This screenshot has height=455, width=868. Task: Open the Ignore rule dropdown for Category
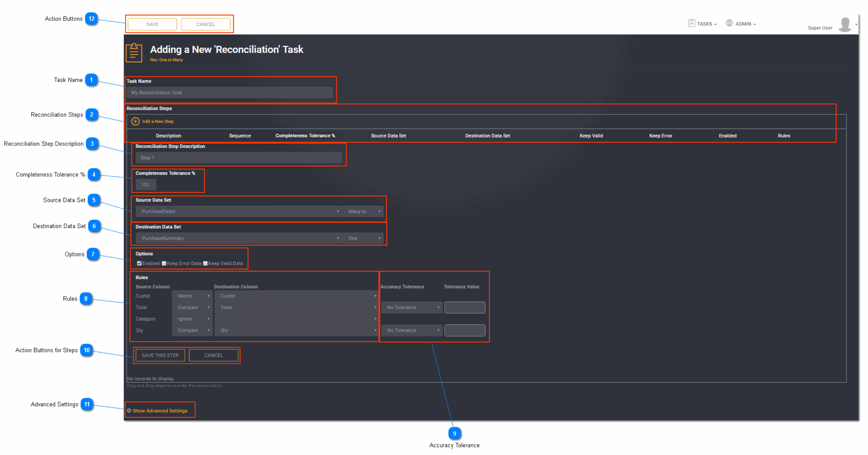coord(192,319)
